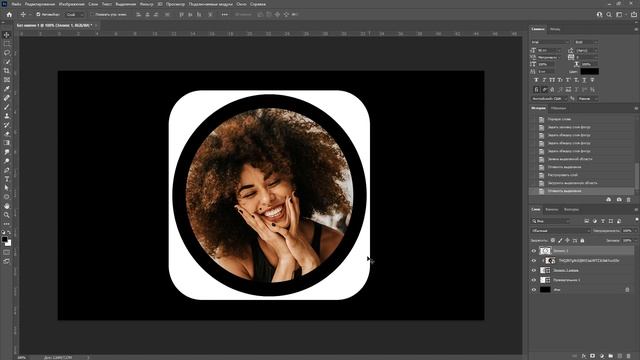Click the layer Fill value field
Screen dimensions: 640x360
(x=628, y=240)
